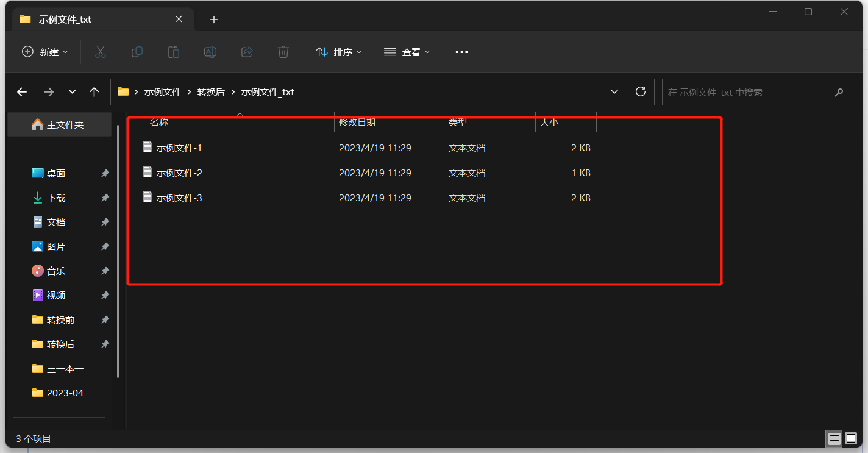
Task: Refresh the current folder view
Action: click(x=640, y=91)
